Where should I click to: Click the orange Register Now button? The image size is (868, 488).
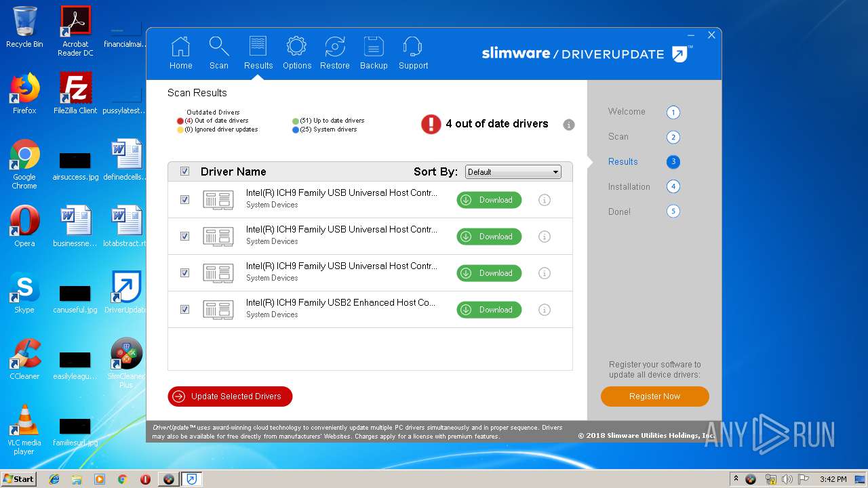click(x=654, y=396)
